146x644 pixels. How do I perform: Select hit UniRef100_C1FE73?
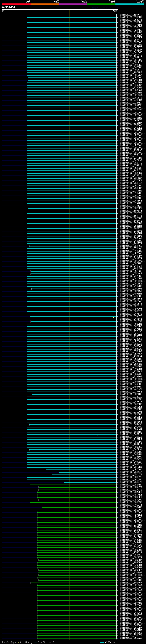131,110
